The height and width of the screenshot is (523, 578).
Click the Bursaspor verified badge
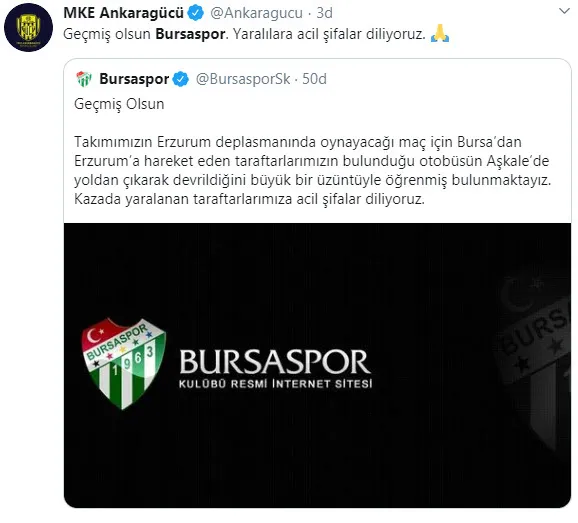click(x=181, y=79)
